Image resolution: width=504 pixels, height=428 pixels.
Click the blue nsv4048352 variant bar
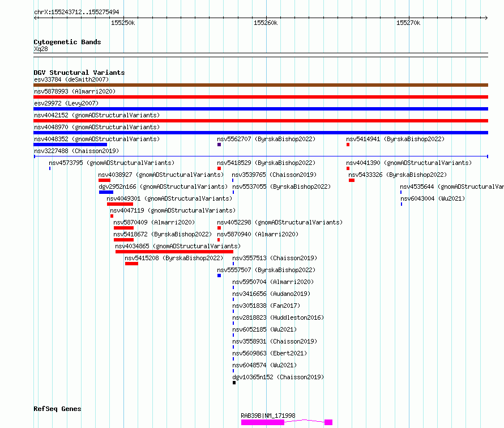point(70,145)
